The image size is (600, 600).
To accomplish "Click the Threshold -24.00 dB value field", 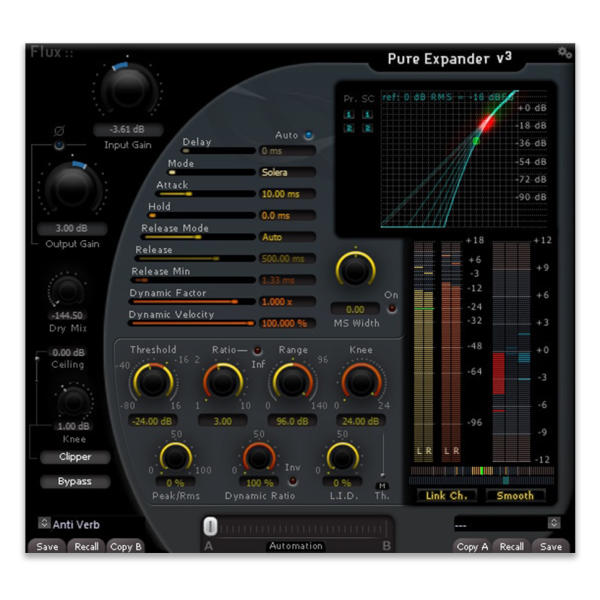I will click(x=152, y=421).
